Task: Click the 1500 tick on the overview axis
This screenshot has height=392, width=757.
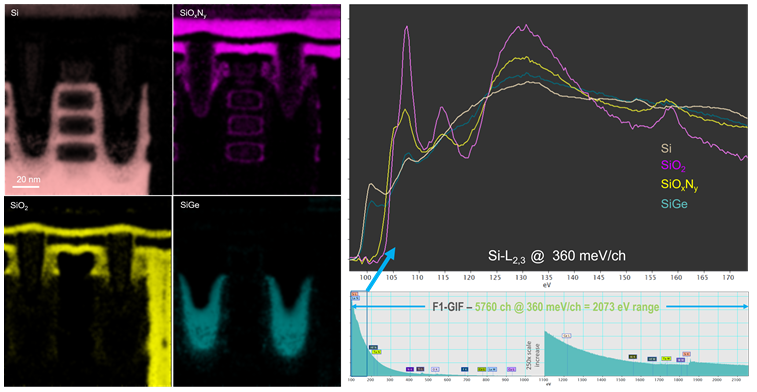Action: coord(620,379)
